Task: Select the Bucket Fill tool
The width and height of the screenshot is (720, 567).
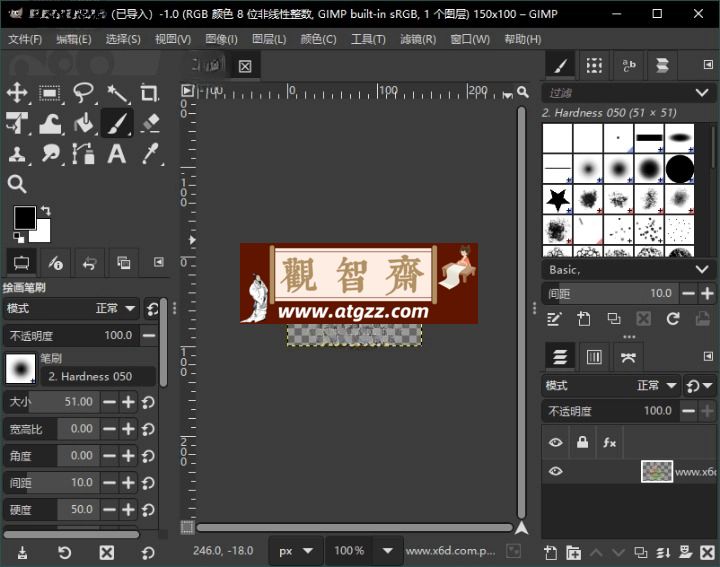Action: [x=83, y=123]
